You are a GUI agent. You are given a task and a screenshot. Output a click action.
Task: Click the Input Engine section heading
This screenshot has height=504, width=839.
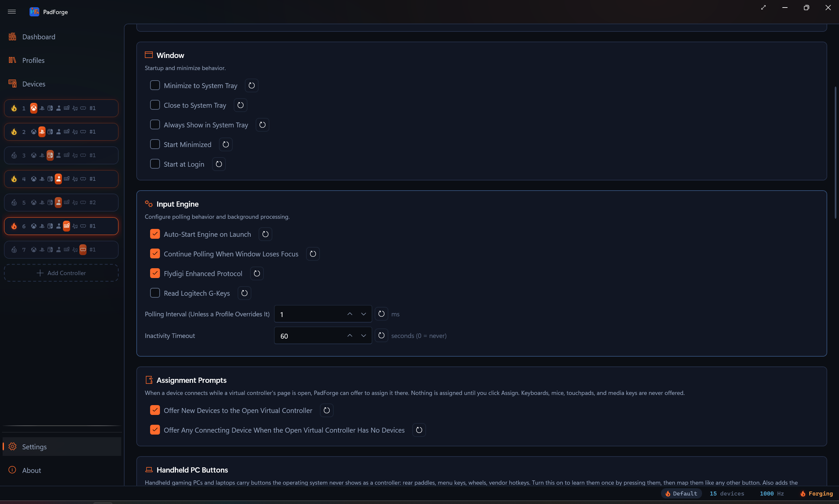point(177,204)
